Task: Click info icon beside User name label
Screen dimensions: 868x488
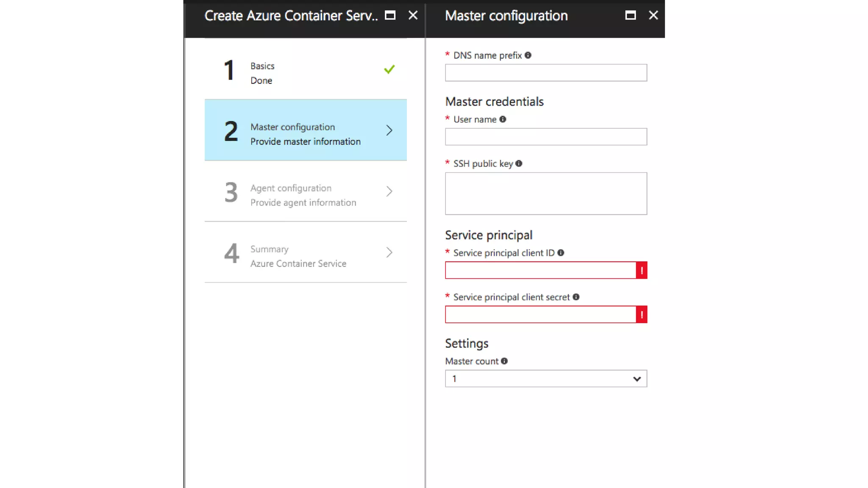Action: tap(503, 119)
